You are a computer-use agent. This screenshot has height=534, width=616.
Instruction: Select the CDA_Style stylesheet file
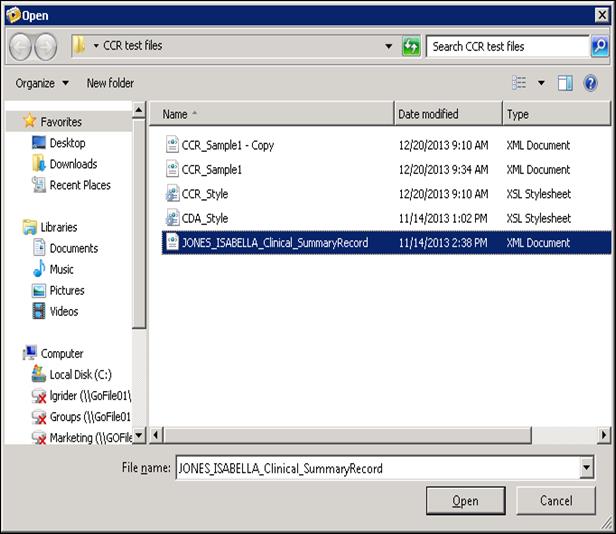pos(204,218)
